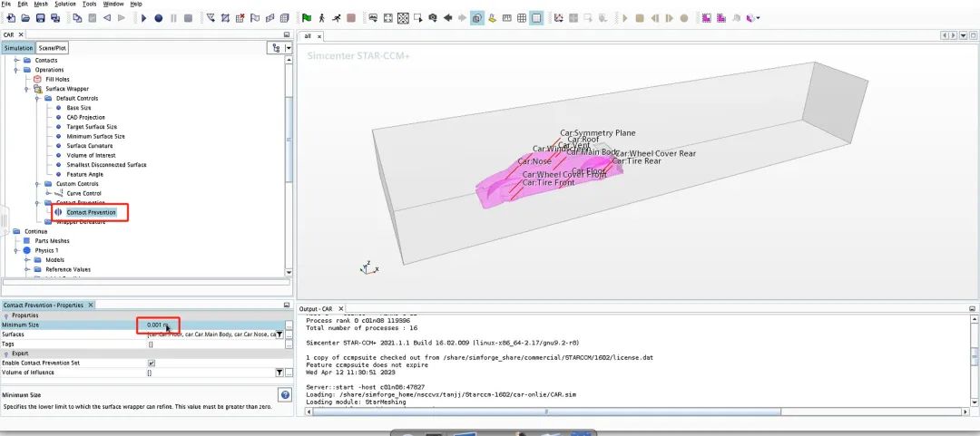
Task: Click the ellipsis button for Volume of Influence
Action: click(289, 373)
